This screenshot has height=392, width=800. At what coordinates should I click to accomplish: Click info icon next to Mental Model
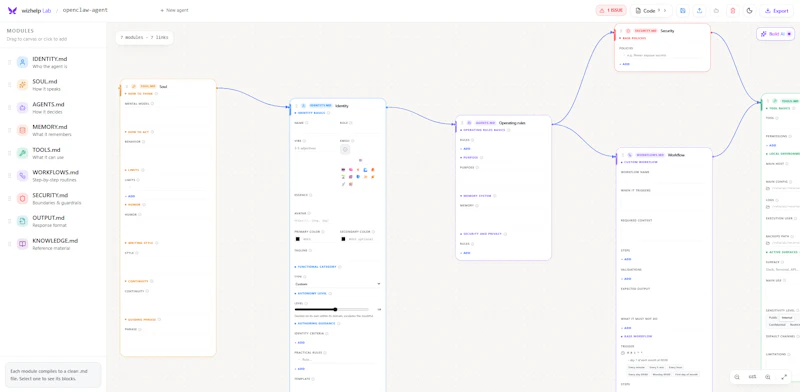point(153,104)
